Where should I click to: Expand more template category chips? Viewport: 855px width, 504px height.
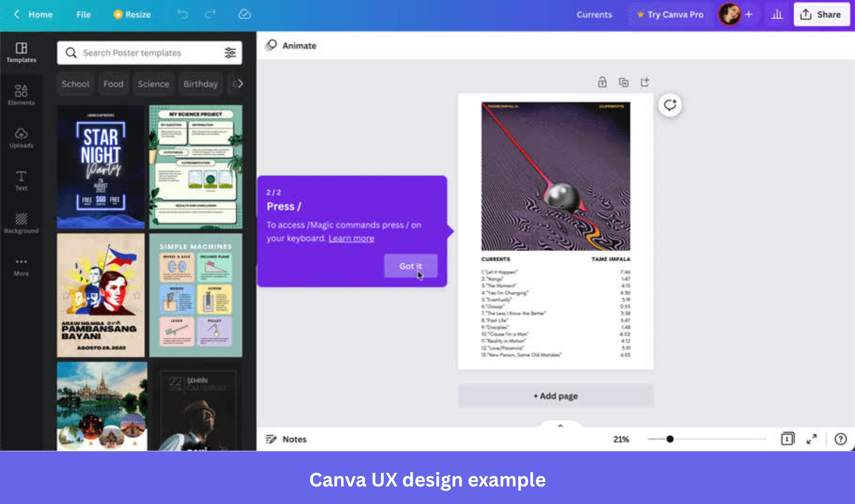pyautogui.click(x=239, y=84)
